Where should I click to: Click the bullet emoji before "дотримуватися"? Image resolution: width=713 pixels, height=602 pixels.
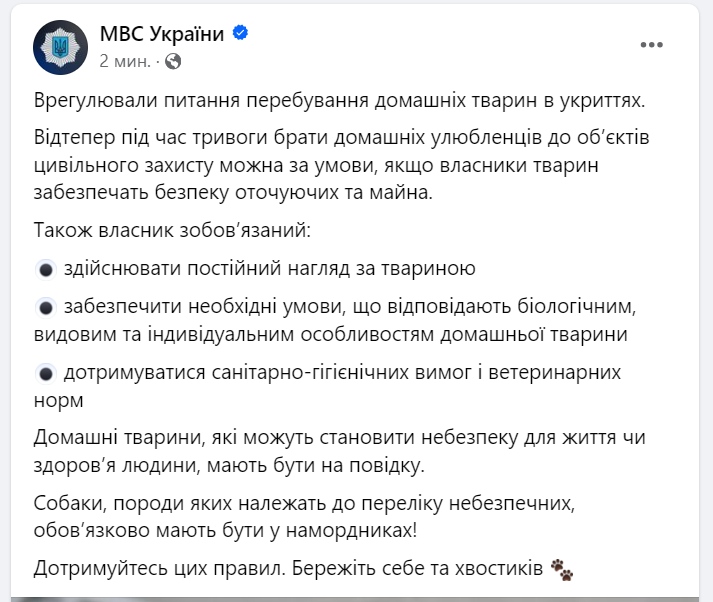click(x=45, y=373)
